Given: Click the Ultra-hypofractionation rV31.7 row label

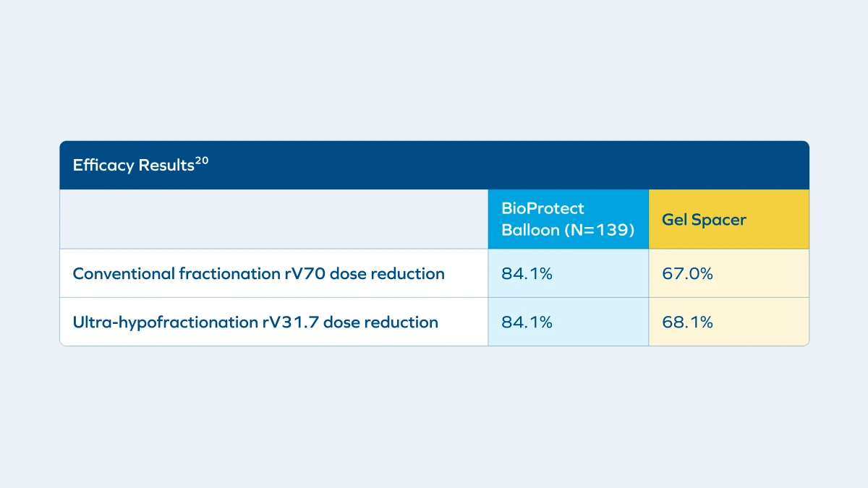Looking at the screenshot, I should (x=255, y=322).
